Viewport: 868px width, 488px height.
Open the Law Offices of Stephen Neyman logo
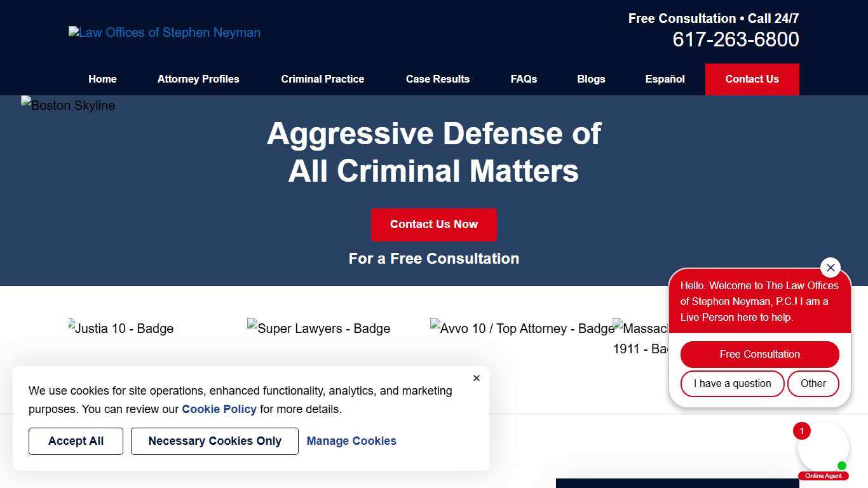point(164,32)
